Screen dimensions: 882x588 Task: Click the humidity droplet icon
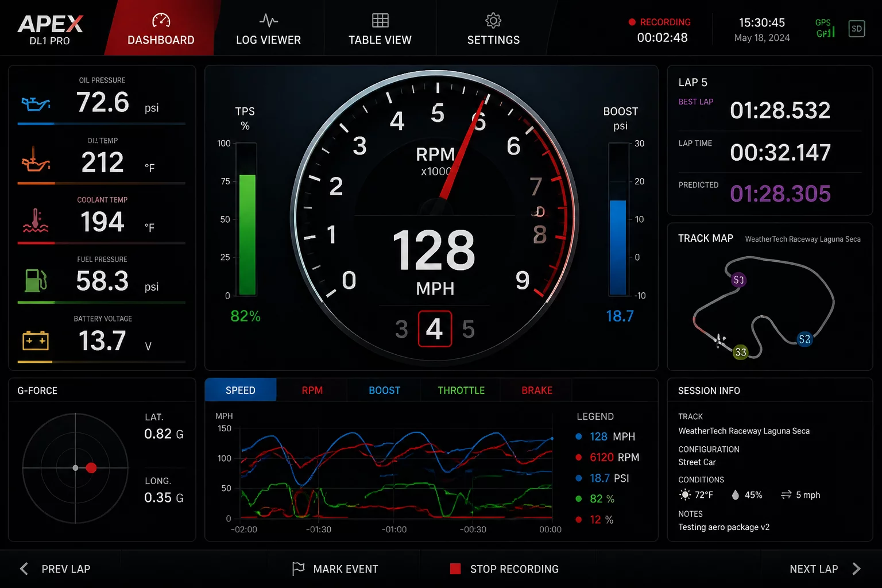pos(736,495)
